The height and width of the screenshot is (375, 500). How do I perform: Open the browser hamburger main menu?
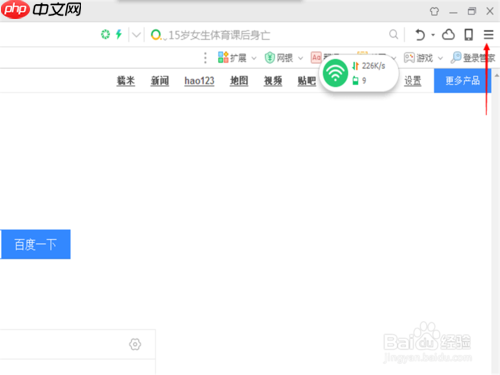click(488, 34)
